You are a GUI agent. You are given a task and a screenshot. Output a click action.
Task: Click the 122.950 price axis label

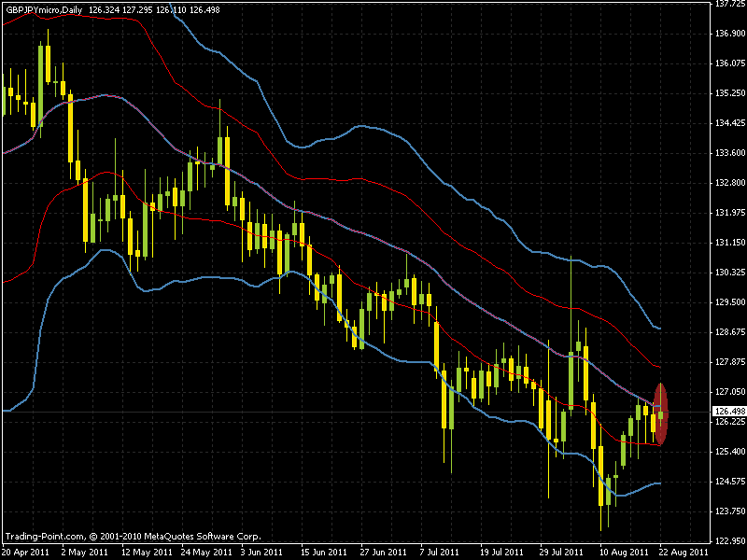tap(730, 541)
